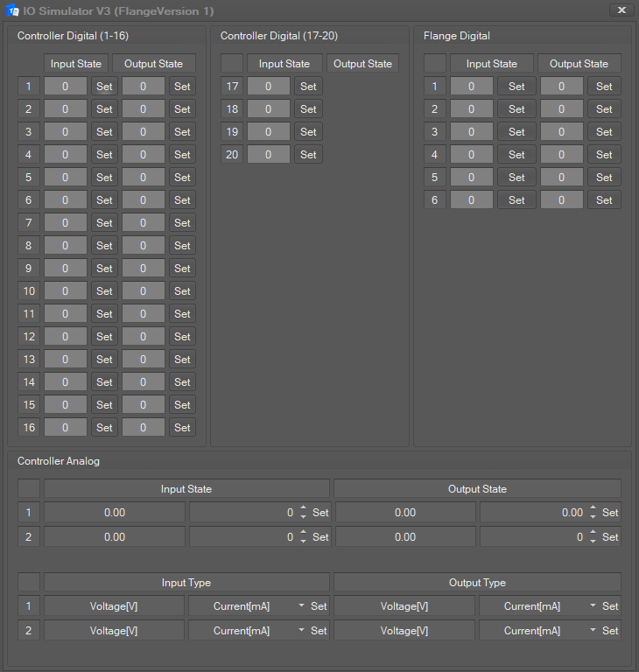
Task: Click Set beside analog Input State row 1
Action: click(x=320, y=513)
